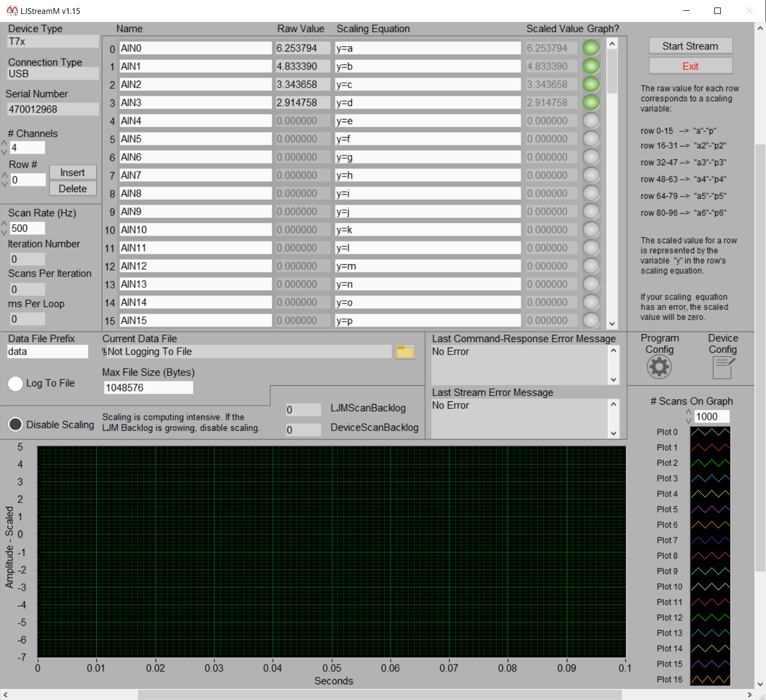The image size is (766, 700).
Task: Toggle the AIN0 graph LED indicator
Action: (591, 48)
